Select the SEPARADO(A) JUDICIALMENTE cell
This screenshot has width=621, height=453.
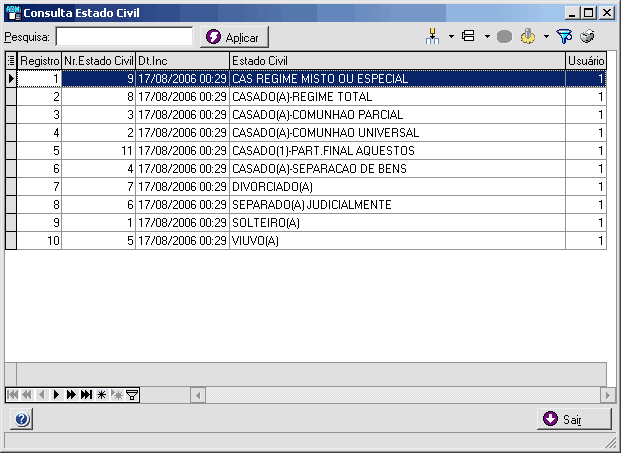tap(398, 205)
